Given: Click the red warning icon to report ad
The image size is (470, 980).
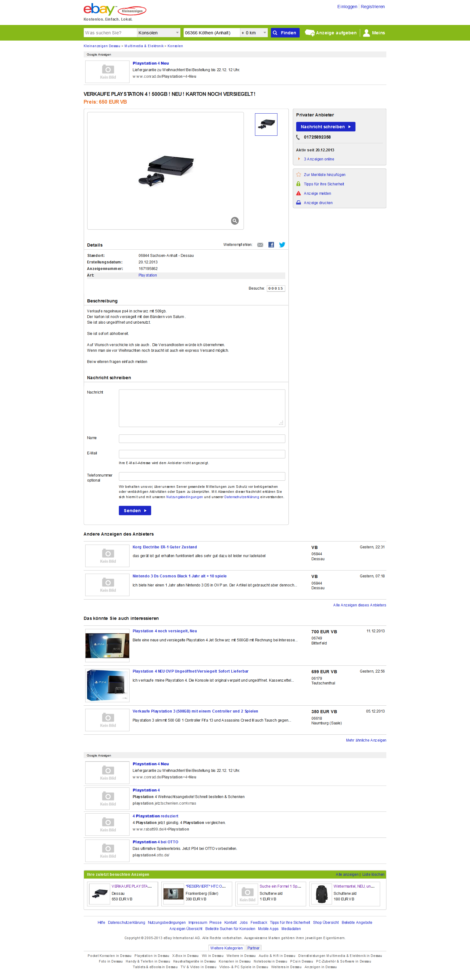Looking at the screenshot, I should pos(298,193).
